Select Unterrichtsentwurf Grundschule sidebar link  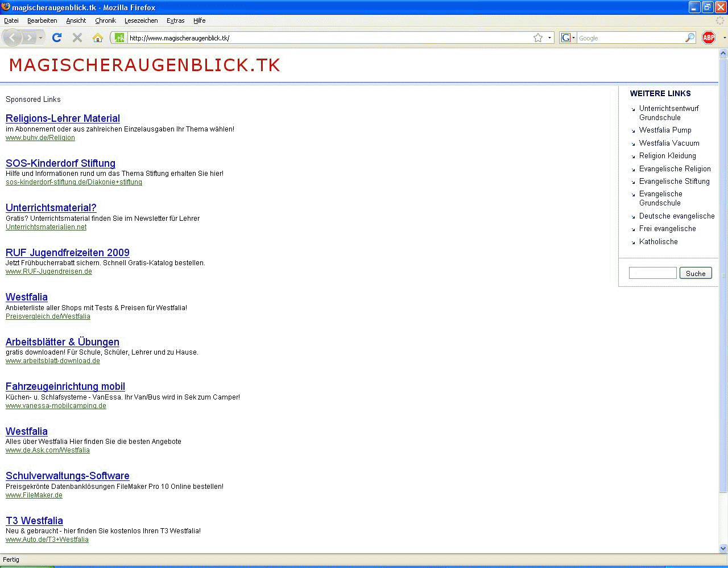coord(669,113)
